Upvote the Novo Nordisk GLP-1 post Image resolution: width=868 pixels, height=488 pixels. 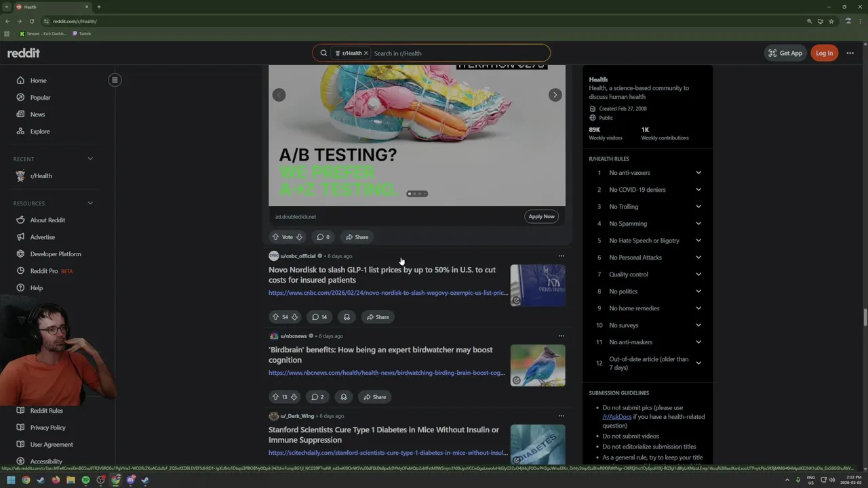(x=275, y=317)
